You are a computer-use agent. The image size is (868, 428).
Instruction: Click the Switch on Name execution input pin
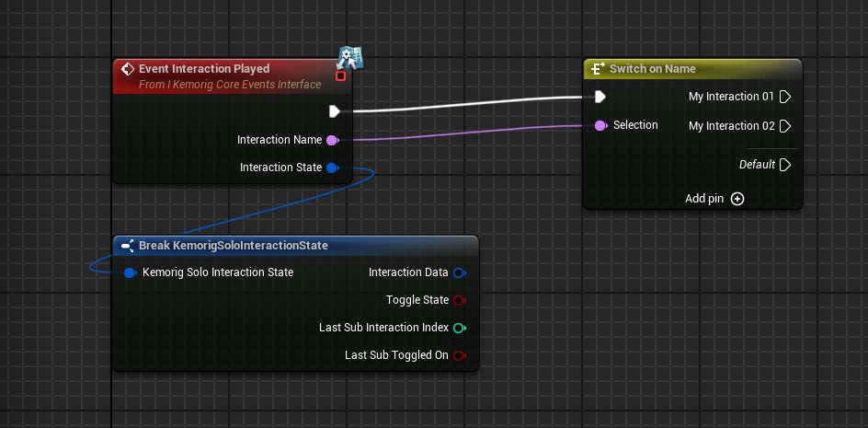coord(600,97)
